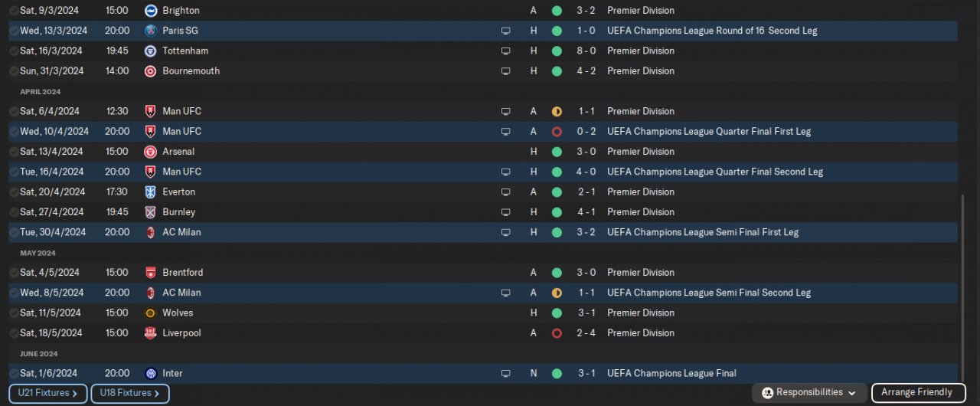Click the red loss indicator for Liverpool 2 - 4
Screen dimensions: 980x406
(x=557, y=333)
